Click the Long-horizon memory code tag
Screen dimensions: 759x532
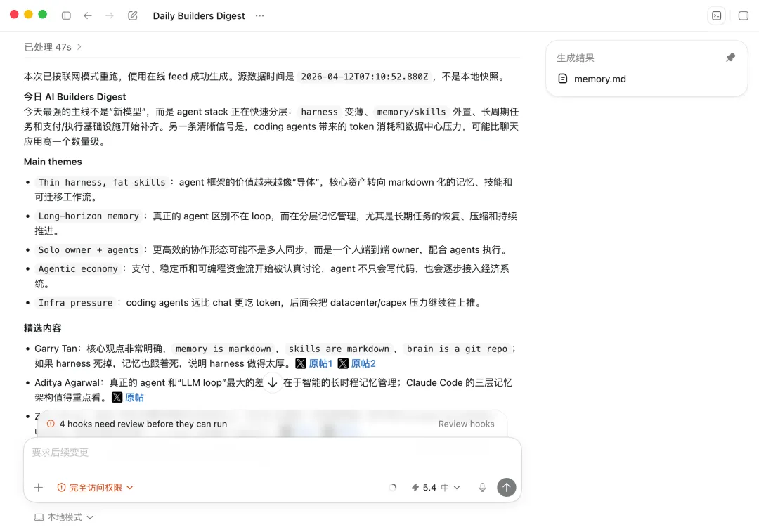tap(89, 216)
